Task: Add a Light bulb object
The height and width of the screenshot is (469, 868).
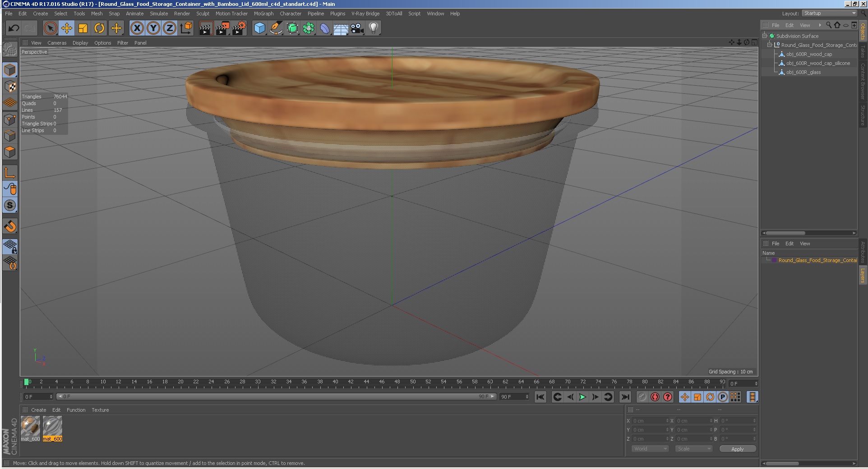Action: (x=374, y=28)
